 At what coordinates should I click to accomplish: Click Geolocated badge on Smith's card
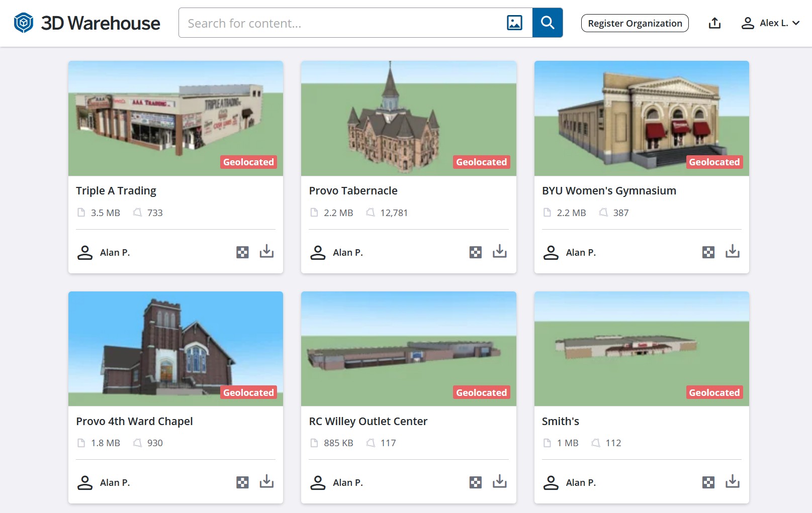pos(714,392)
